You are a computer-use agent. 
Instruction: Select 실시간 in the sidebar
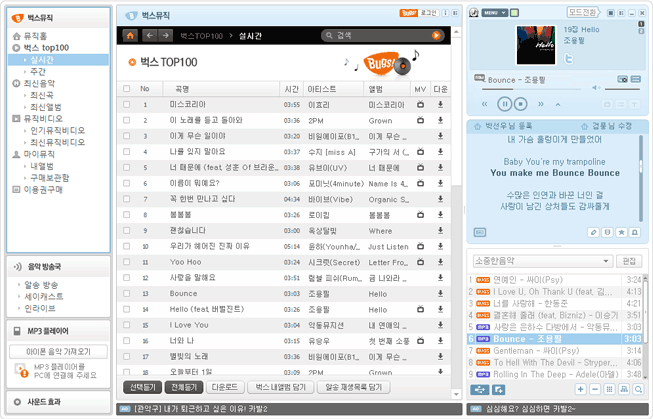tap(59, 60)
